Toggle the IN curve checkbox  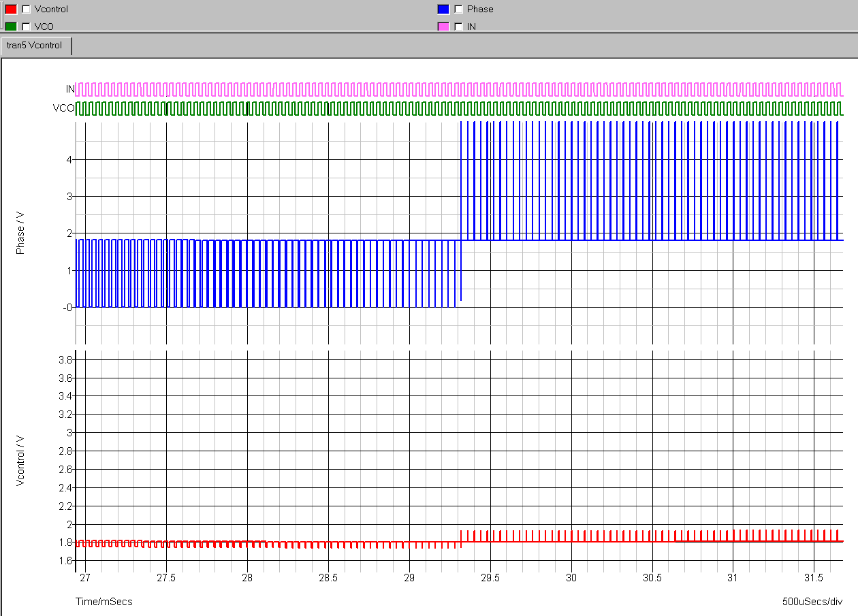click(458, 27)
